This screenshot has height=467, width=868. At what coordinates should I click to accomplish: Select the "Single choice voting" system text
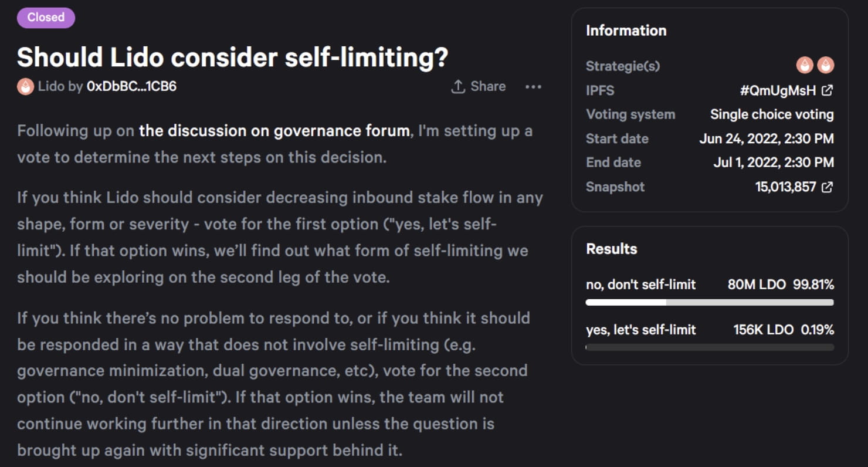[x=772, y=114]
